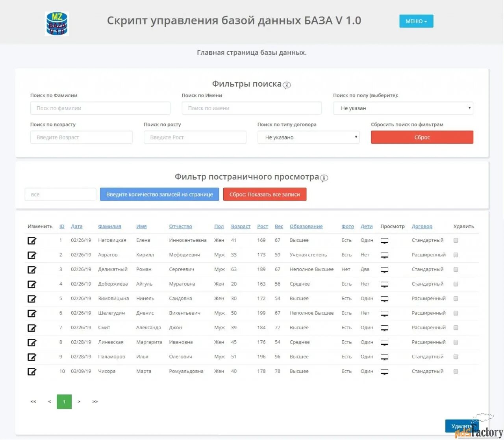
Task: Go to page 1 in pagination
Action: pos(64,402)
